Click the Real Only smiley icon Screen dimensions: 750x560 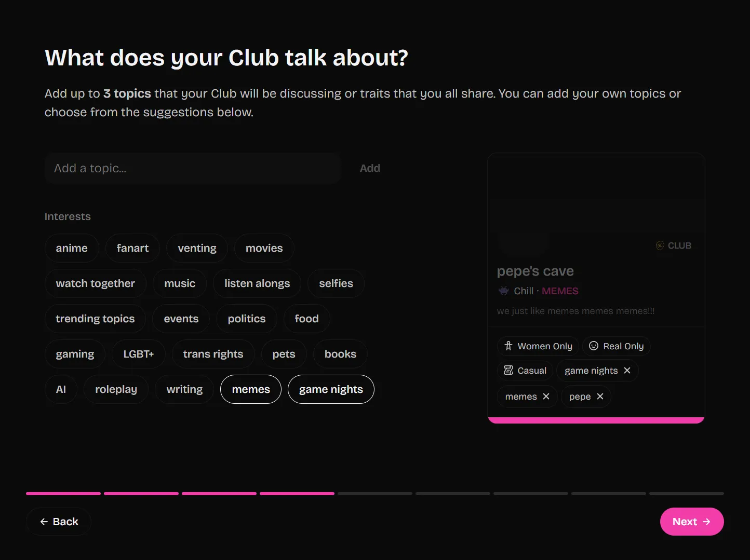click(x=594, y=346)
